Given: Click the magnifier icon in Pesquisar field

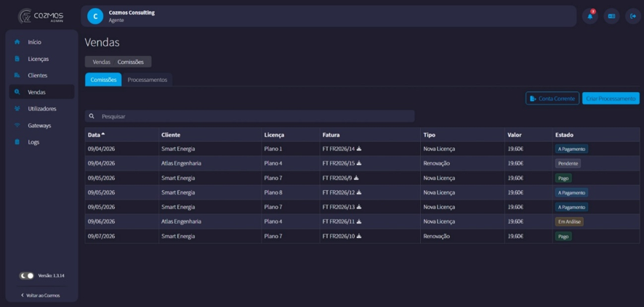Looking at the screenshot, I should (x=92, y=116).
